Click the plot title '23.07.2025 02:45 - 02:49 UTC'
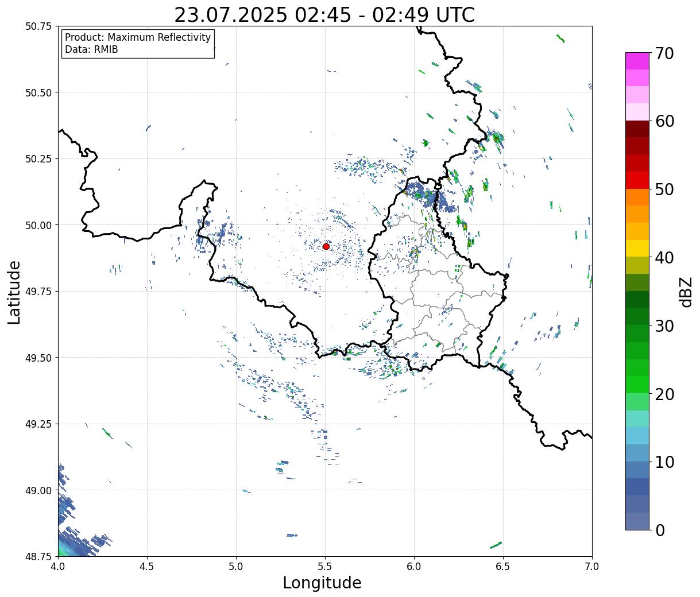The width and height of the screenshot is (700, 597). (x=324, y=15)
